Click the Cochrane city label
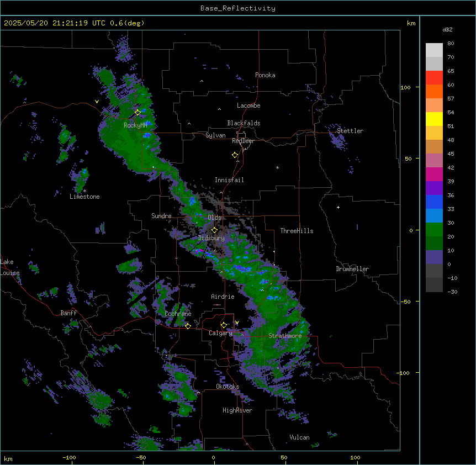 coord(178,314)
